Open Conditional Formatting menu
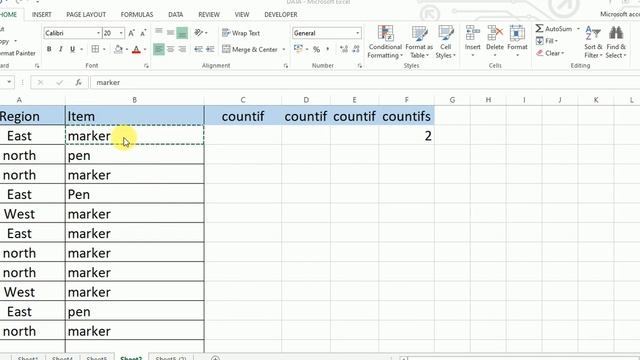640x360 pixels. (x=385, y=42)
